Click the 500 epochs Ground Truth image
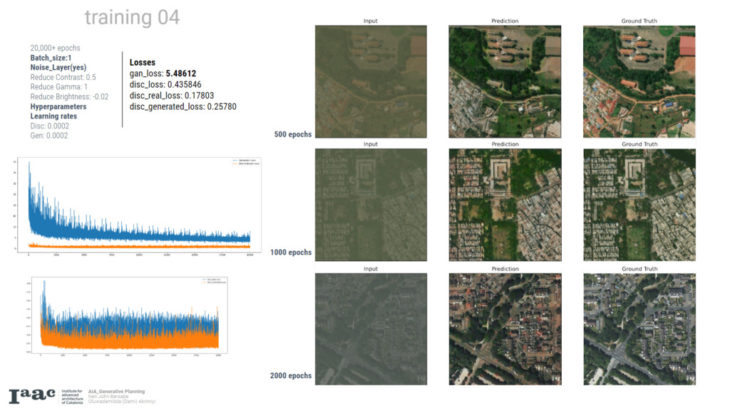Viewport: 730px width, 411px height. [x=637, y=80]
